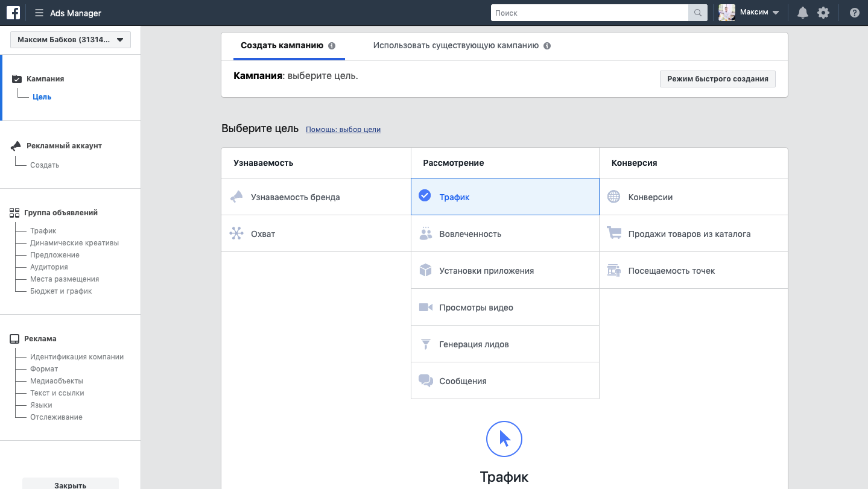Open the notifications bell
868x489 pixels.
point(802,13)
